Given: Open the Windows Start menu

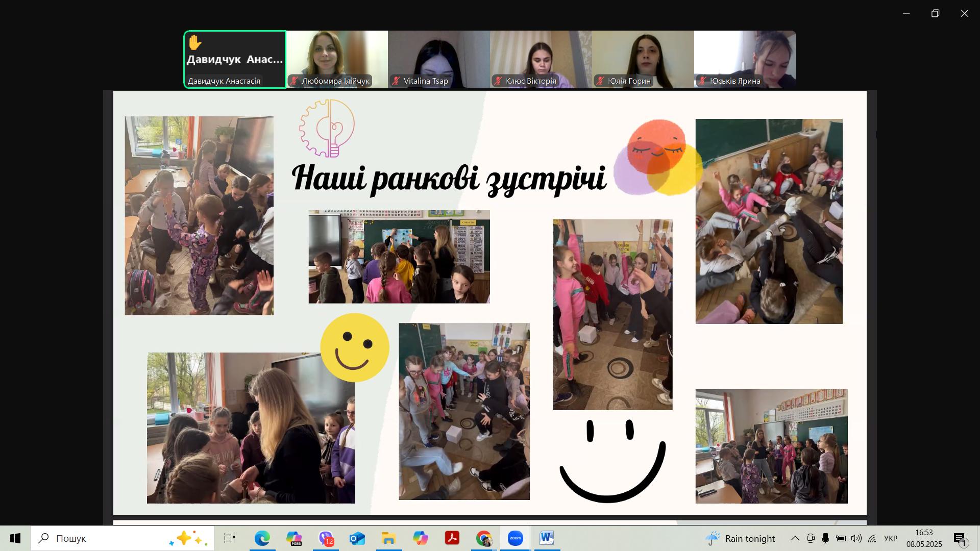Looking at the screenshot, I should [15, 538].
